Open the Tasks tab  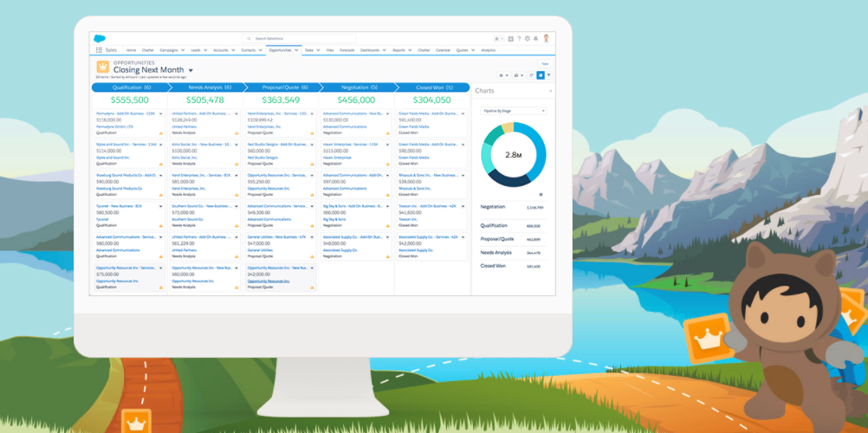(309, 50)
